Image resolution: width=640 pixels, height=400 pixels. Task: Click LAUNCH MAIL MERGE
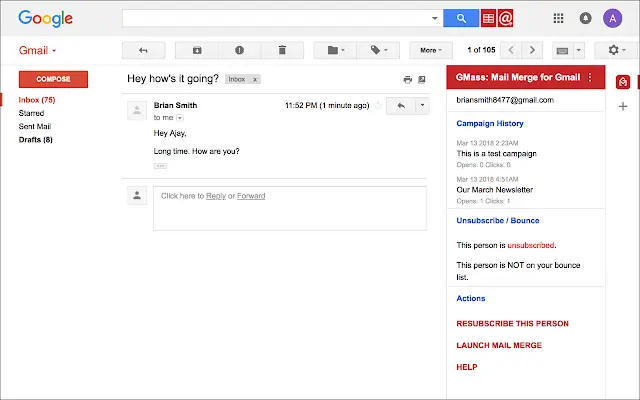point(499,345)
